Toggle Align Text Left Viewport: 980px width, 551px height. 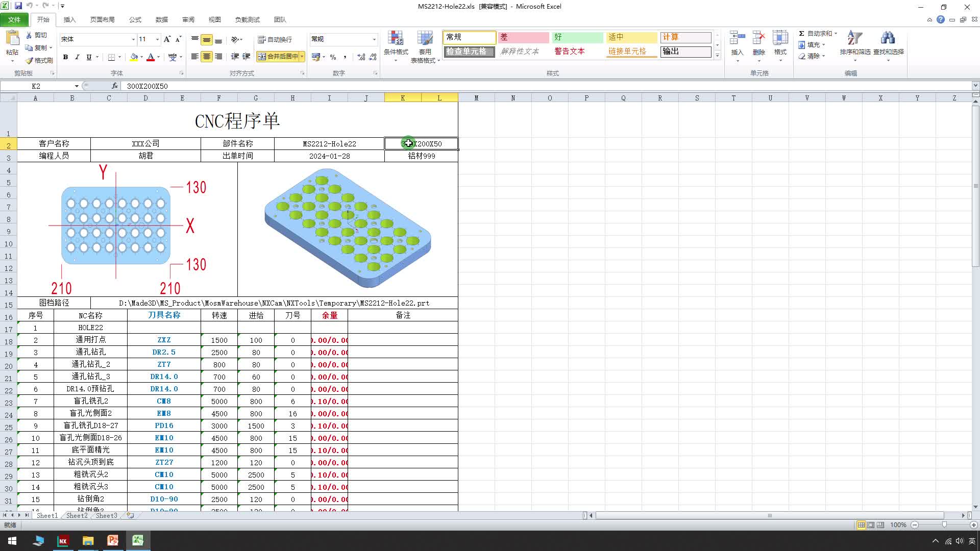195,57
